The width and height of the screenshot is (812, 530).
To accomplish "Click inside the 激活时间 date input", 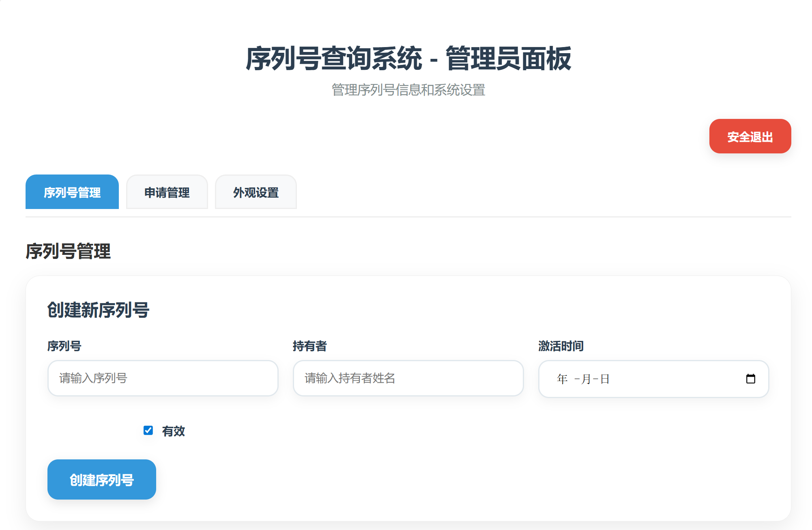I will (x=649, y=379).
